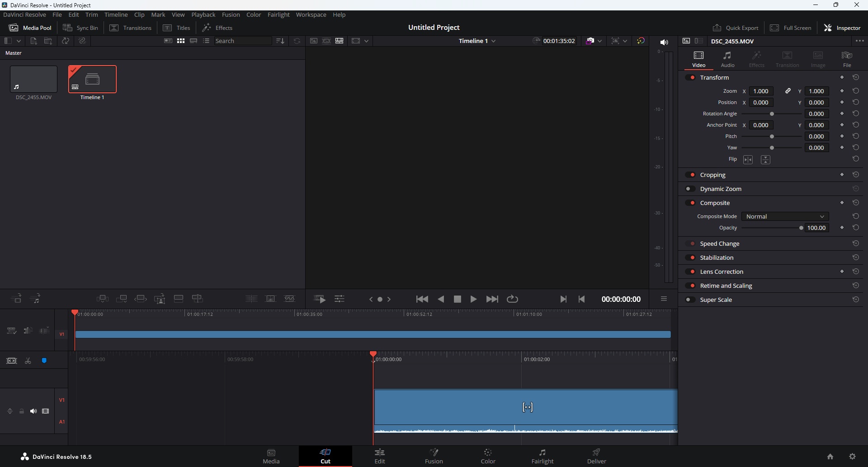Open the Playback menu
Image resolution: width=868 pixels, height=467 pixels.
coord(203,15)
